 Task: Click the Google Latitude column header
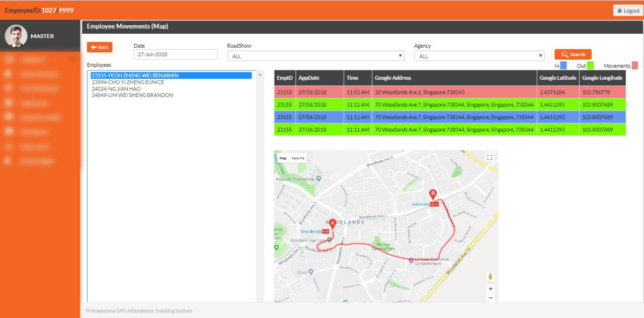click(x=558, y=78)
